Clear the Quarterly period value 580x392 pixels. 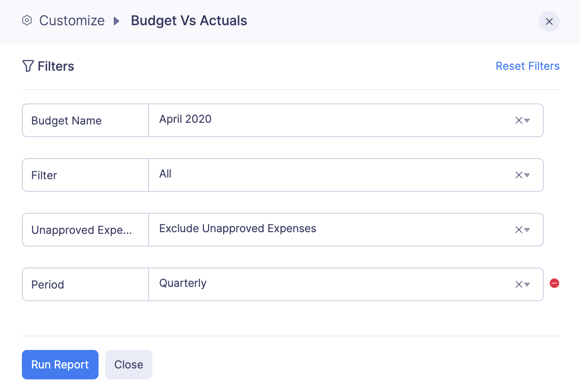[x=519, y=285]
